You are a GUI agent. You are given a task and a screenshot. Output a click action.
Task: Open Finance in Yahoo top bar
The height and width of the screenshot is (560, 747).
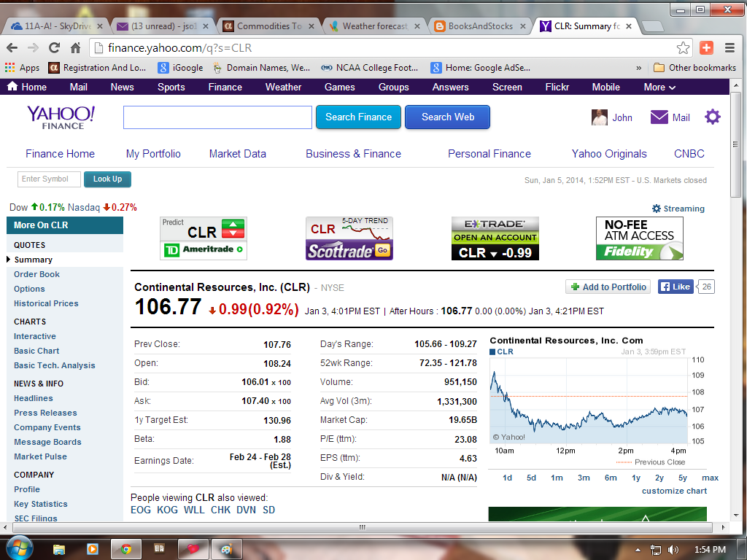click(x=225, y=87)
